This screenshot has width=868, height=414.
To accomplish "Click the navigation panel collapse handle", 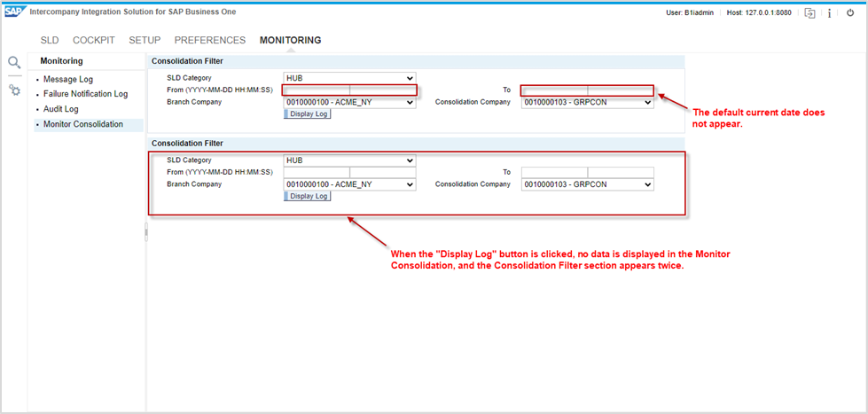I will pyautogui.click(x=146, y=232).
